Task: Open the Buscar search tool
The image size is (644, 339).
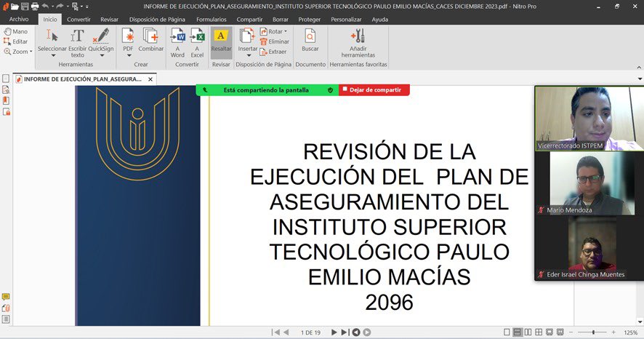Action: click(310, 40)
